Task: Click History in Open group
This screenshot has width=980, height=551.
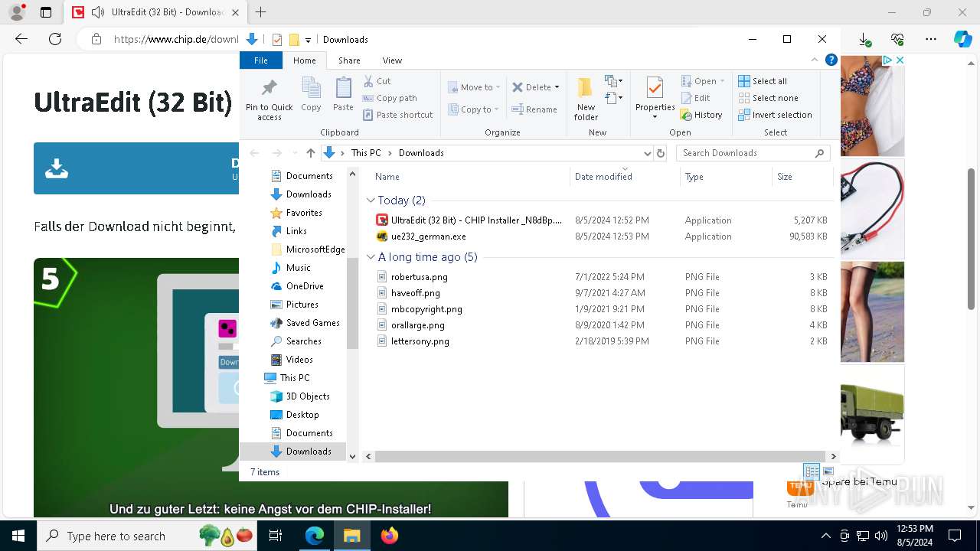Action: pos(701,115)
